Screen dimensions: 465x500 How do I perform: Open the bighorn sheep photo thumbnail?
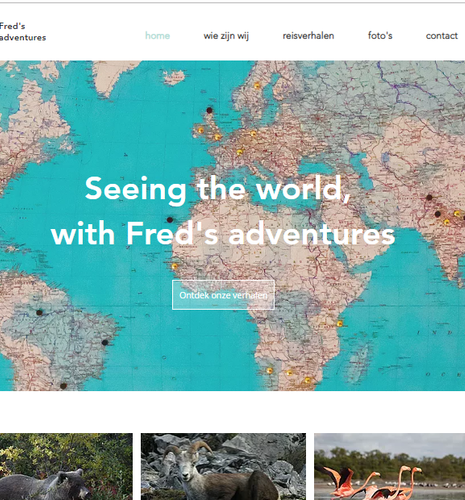coord(223,467)
